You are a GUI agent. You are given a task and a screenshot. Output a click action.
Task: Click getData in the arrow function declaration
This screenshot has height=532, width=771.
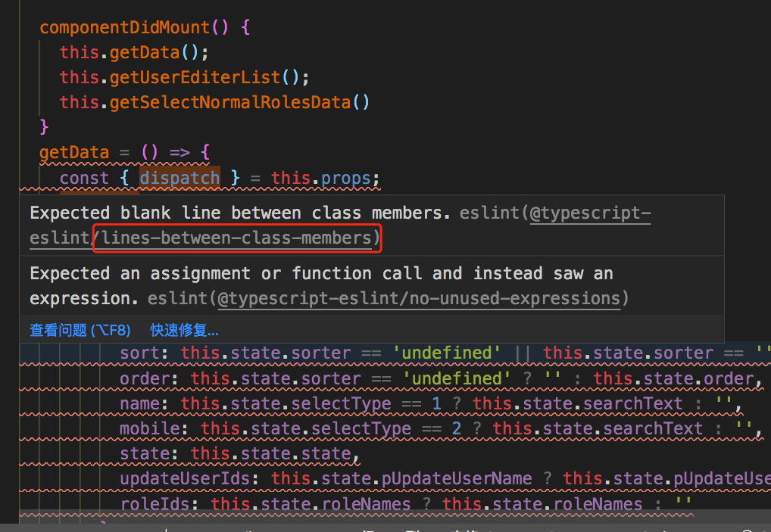(x=74, y=152)
